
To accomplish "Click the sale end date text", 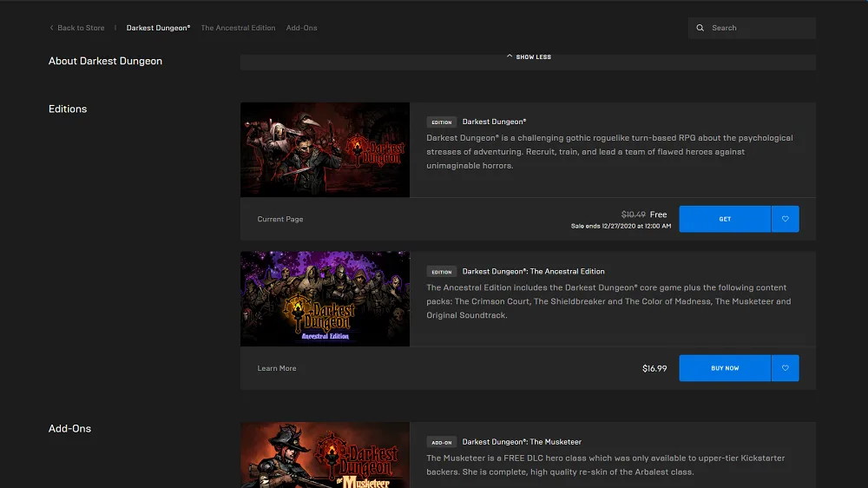I will point(621,226).
